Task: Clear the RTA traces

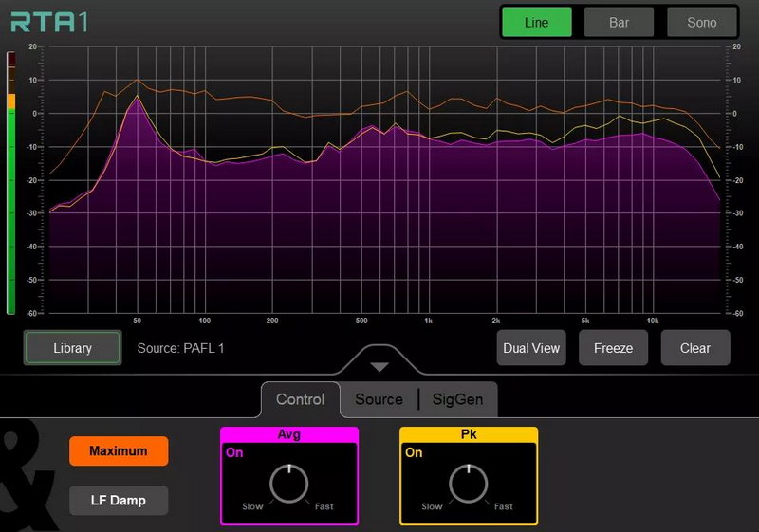Action: [695, 348]
